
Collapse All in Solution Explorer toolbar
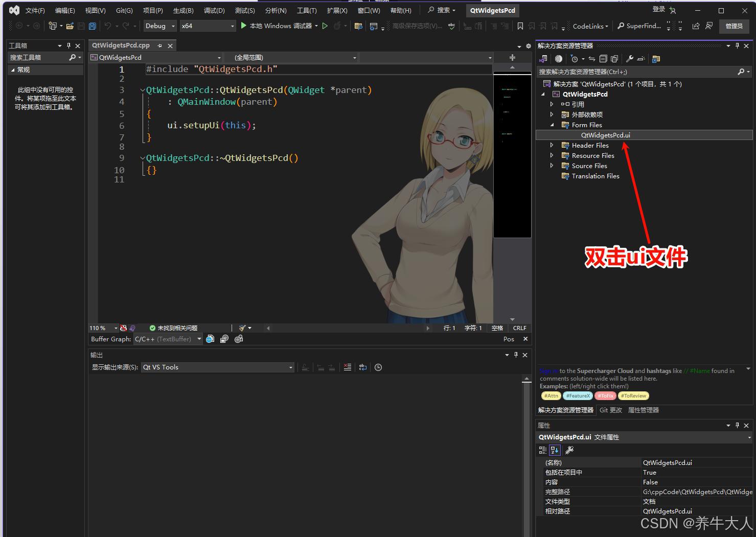pos(603,59)
